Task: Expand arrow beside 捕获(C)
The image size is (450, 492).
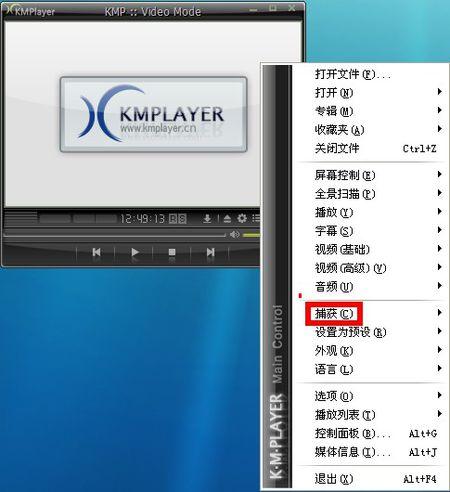Action: click(x=440, y=312)
